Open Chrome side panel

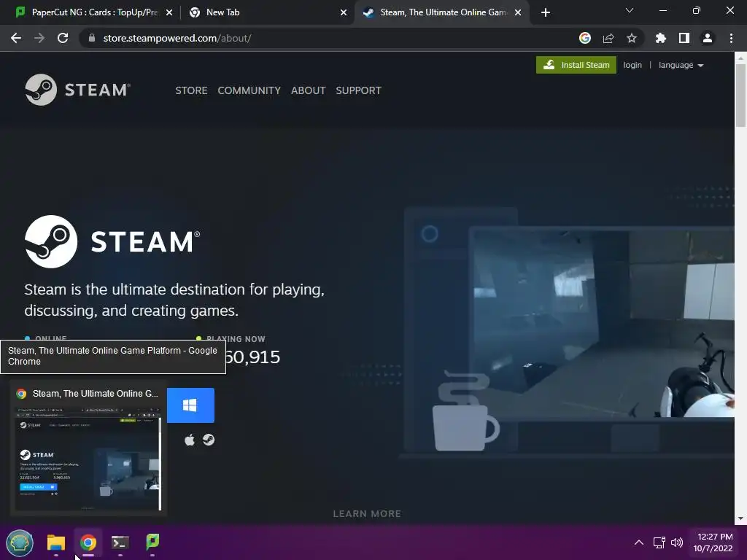pyautogui.click(x=684, y=38)
